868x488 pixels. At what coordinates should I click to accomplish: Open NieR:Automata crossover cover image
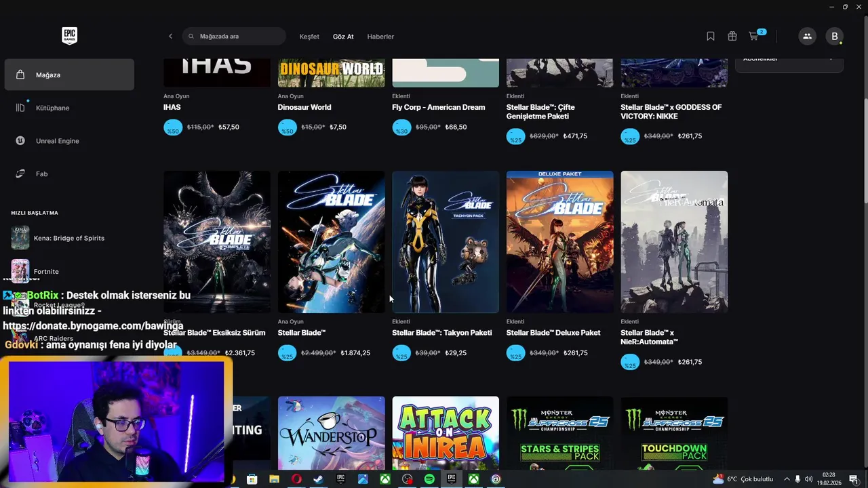(674, 242)
